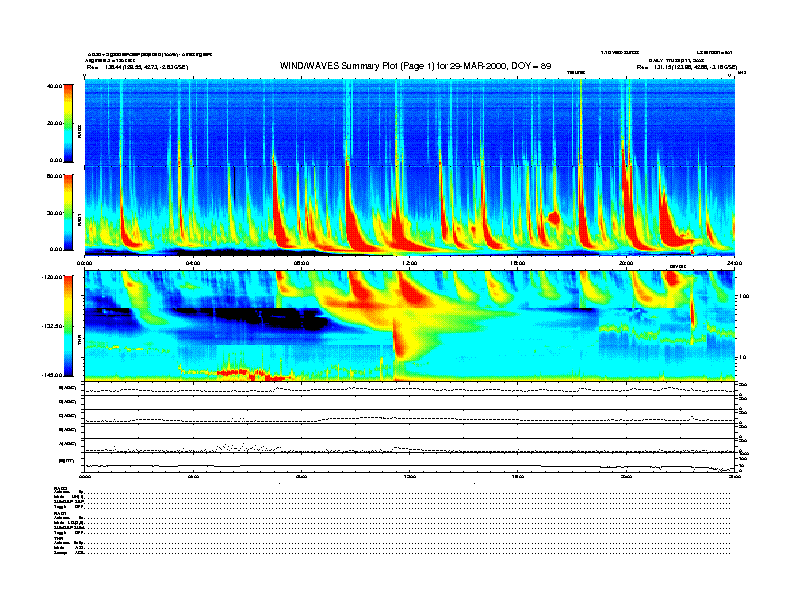792x612 pixels.
Task: Click the 40.00 label on the RAD2 color scale
Action: point(54,86)
